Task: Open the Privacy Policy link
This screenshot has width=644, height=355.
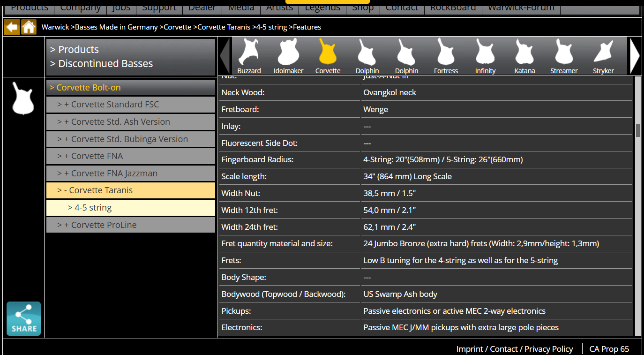Action: tap(548, 349)
